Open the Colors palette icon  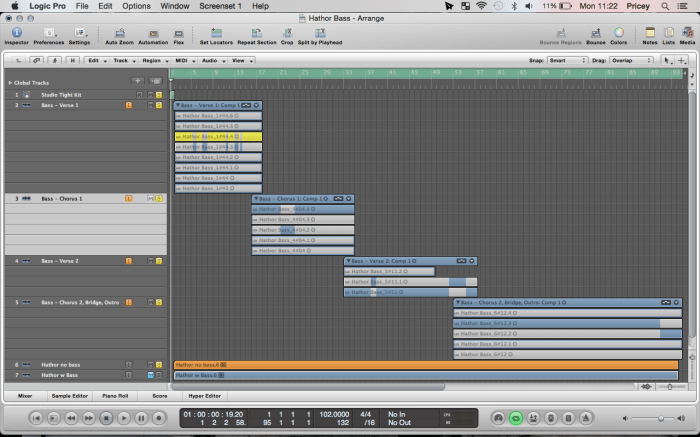coord(619,33)
